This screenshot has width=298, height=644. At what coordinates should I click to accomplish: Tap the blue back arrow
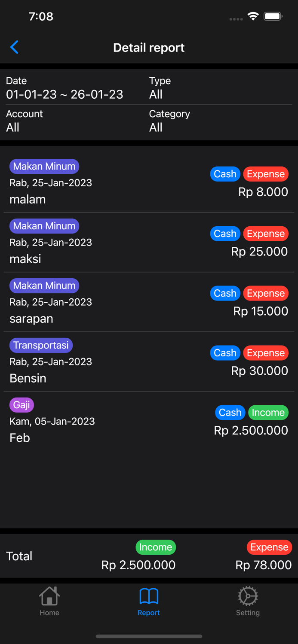(x=14, y=47)
